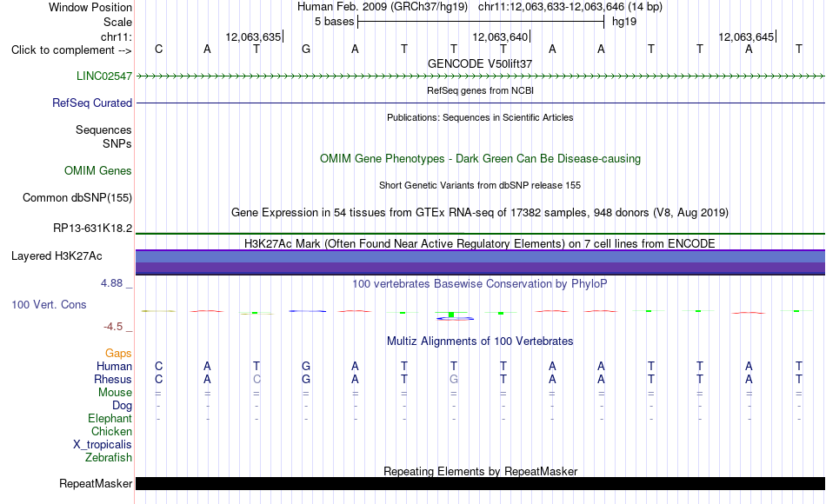Open the RefSeq genes from NCBI title
The height and width of the screenshot is (504, 826).
(x=480, y=90)
